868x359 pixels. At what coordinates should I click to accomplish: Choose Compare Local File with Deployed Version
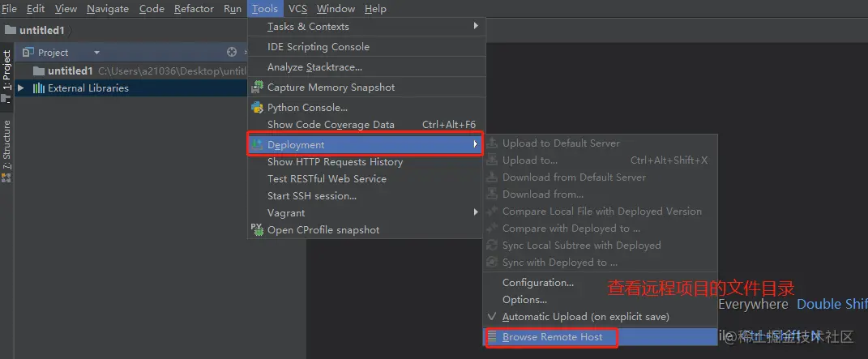click(x=600, y=212)
